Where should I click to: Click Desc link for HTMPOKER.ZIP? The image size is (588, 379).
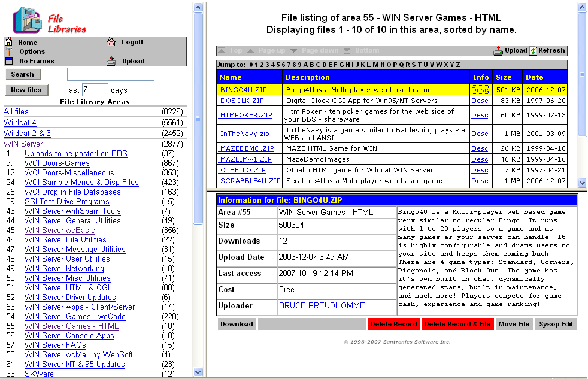[479, 115]
